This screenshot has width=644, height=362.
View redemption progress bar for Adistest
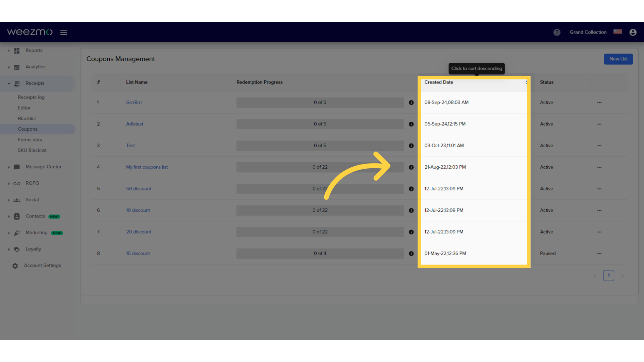tap(320, 124)
